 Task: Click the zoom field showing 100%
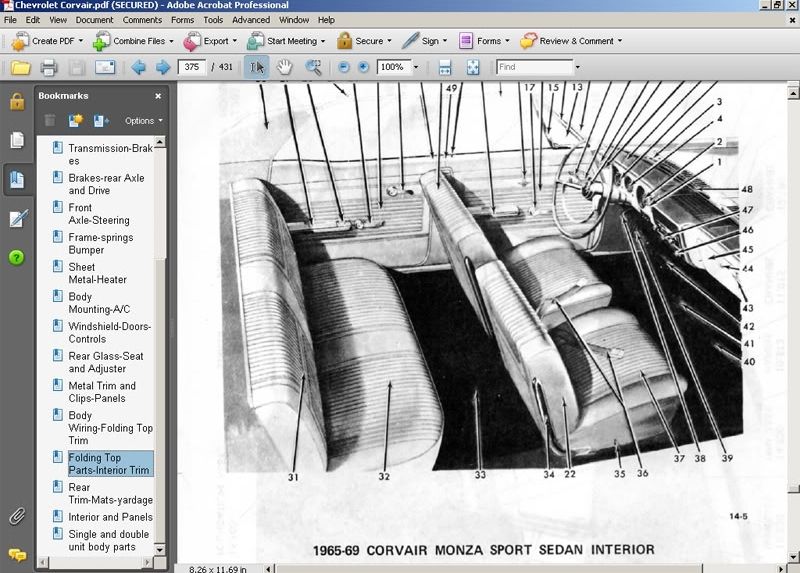[x=393, y=67]
